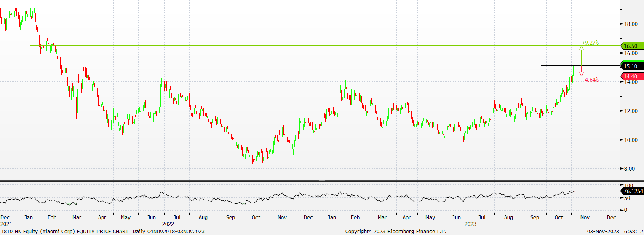This screenshot has width=644, height=235.
Task: Click the 10.00 price axis label
Action: [x=631, y=140]
